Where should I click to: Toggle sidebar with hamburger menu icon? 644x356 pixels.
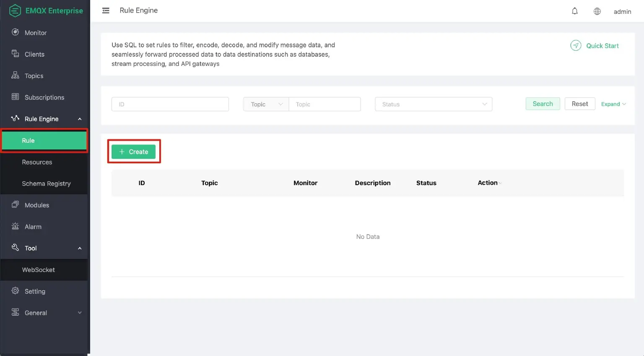[106, 10]
